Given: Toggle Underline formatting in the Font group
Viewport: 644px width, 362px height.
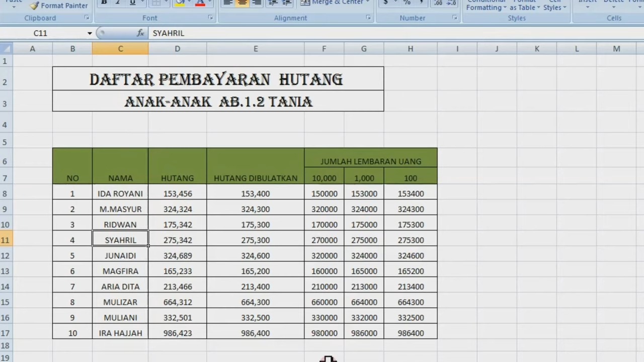Looking at the screenshot, I should (132, 3).
